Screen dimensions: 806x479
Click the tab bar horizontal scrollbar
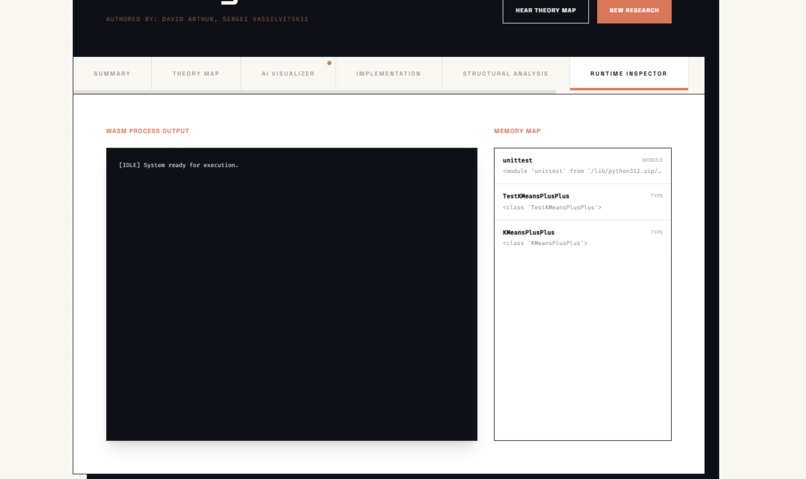(x=315, y=92)
